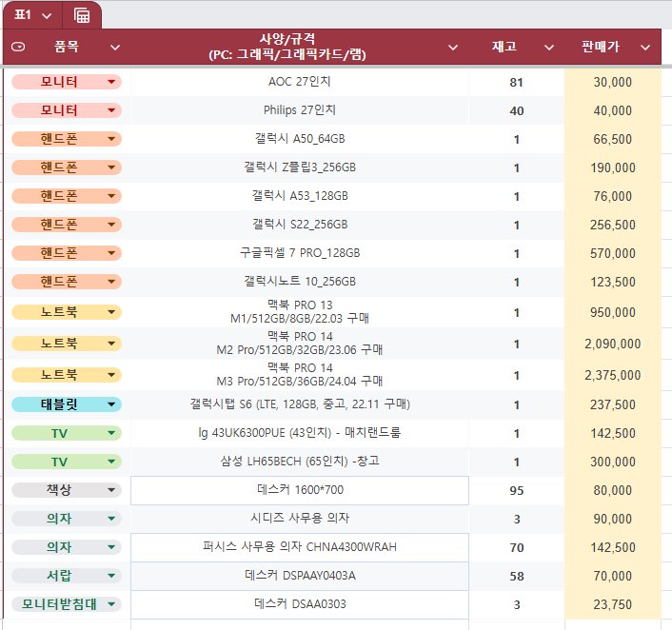Open the 서랍 category chip
Screen dimensions: 672x630
(67, 576)
